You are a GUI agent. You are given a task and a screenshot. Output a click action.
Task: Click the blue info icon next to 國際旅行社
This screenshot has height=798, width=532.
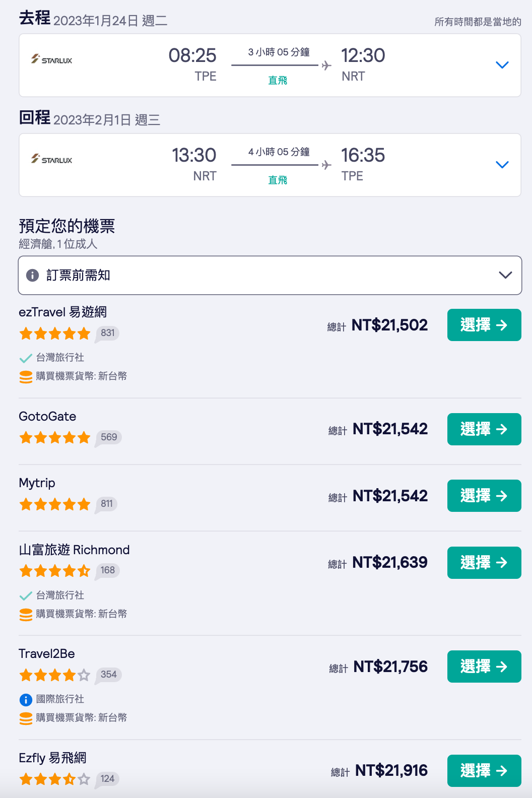pyautogui.click(x=26, y=700)
